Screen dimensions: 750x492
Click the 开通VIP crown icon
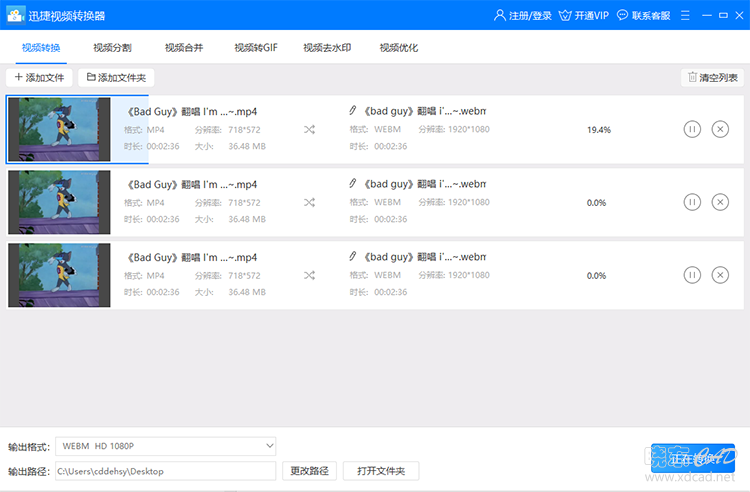565,15
